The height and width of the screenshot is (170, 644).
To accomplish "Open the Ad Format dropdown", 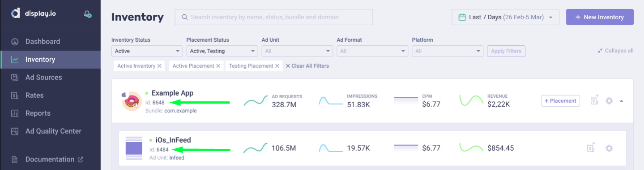I will coord(372,51).
